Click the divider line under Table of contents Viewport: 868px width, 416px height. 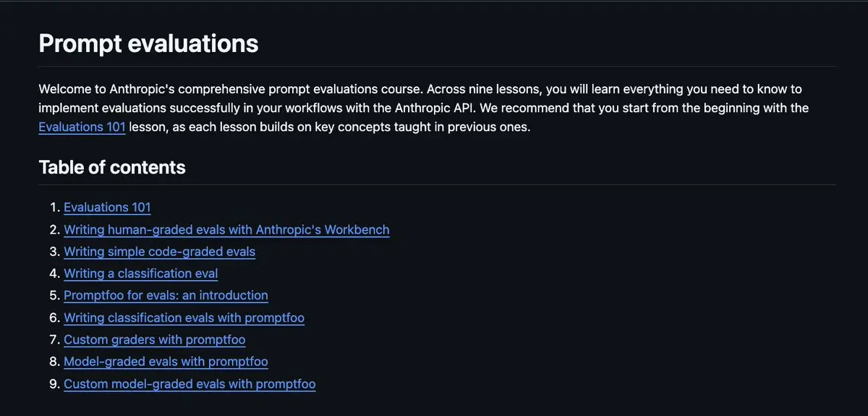pyautogui.click(x=437, y=184)
